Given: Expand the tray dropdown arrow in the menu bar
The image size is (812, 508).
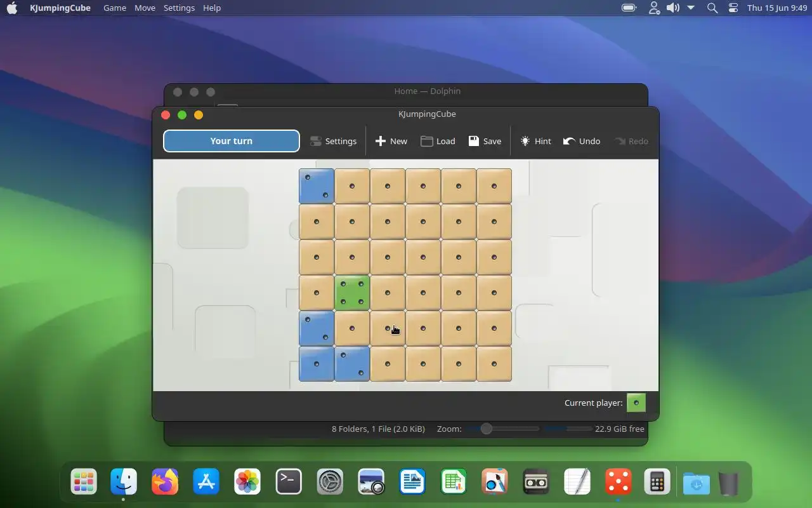Looking at the screenshot, I should click(691, 8).
